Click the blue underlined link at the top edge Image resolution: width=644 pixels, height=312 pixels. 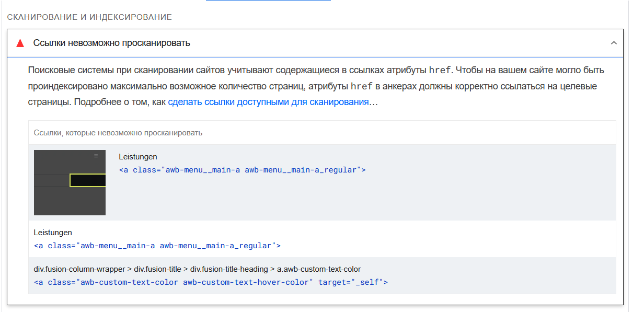coord(268,1)
